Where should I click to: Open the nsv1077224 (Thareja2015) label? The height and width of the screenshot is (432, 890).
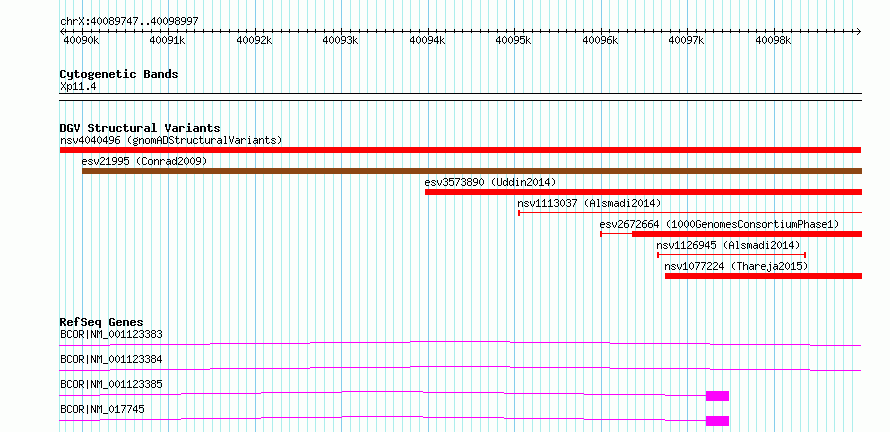(736, 266)
